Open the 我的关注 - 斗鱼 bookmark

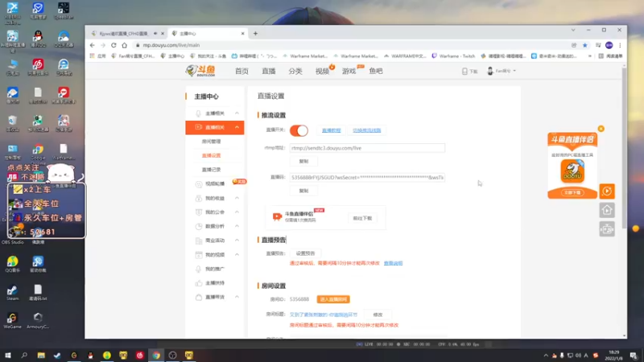coord(208,56)
